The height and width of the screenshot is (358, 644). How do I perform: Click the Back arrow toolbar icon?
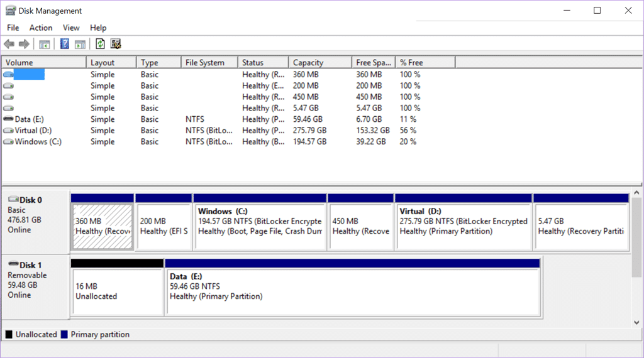[x=9, y=44]
